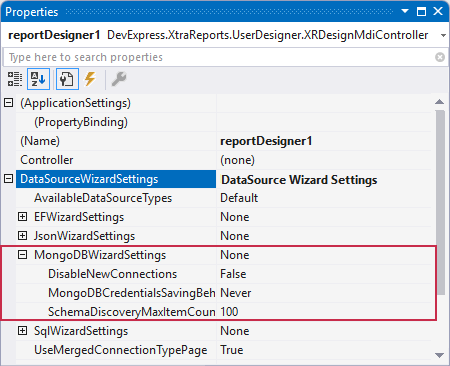The image size is (450, 366).
Task: Click the vertical scrollbar thumb
Action: (440, 202)
